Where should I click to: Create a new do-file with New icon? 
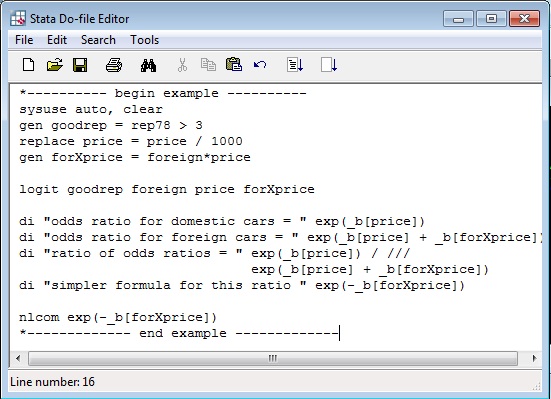[28, 65]
